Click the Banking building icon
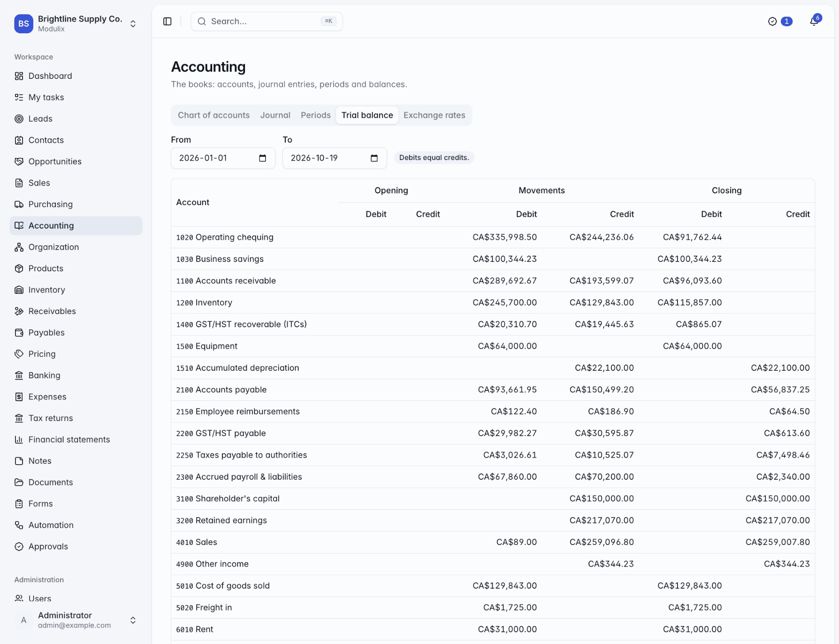The height and width of the screenshot is (644, 839). pos(19,375)
